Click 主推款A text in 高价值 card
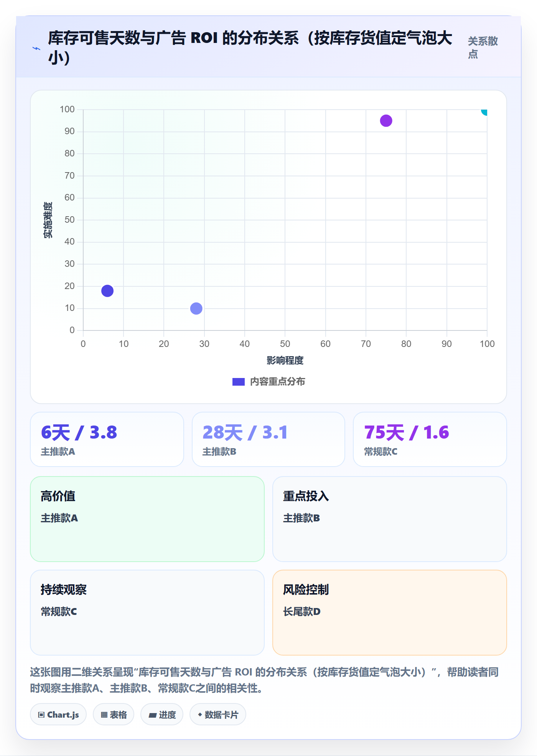537x756 pixels. pyautogui.click(x=59, y=518)
